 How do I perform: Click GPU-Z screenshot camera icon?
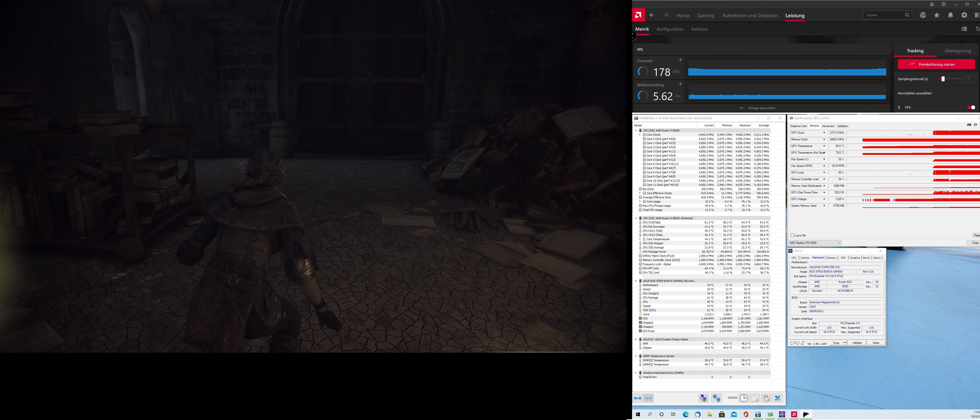(969, 125)
